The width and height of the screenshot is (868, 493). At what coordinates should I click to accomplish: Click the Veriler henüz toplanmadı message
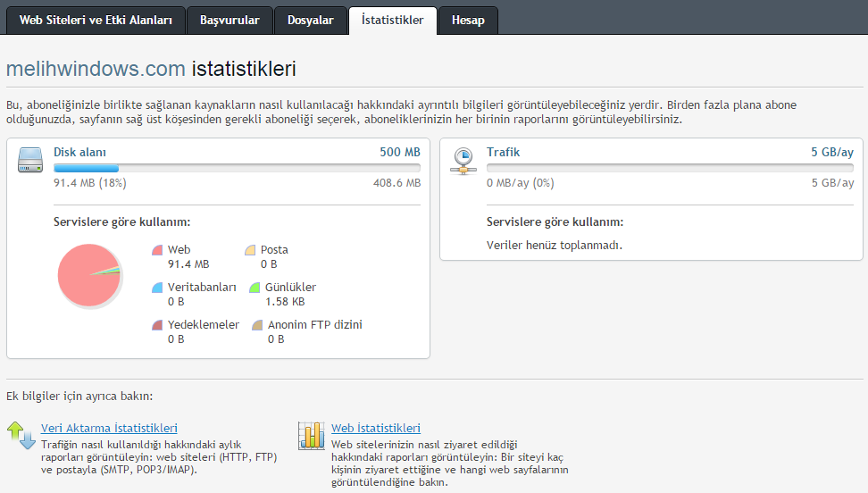555,246
